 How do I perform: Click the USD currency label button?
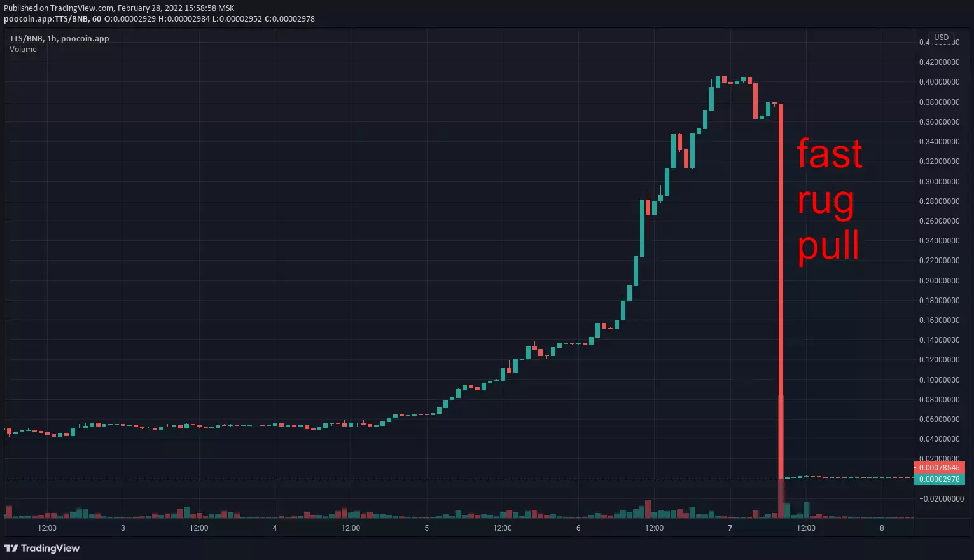coord(942,38)
